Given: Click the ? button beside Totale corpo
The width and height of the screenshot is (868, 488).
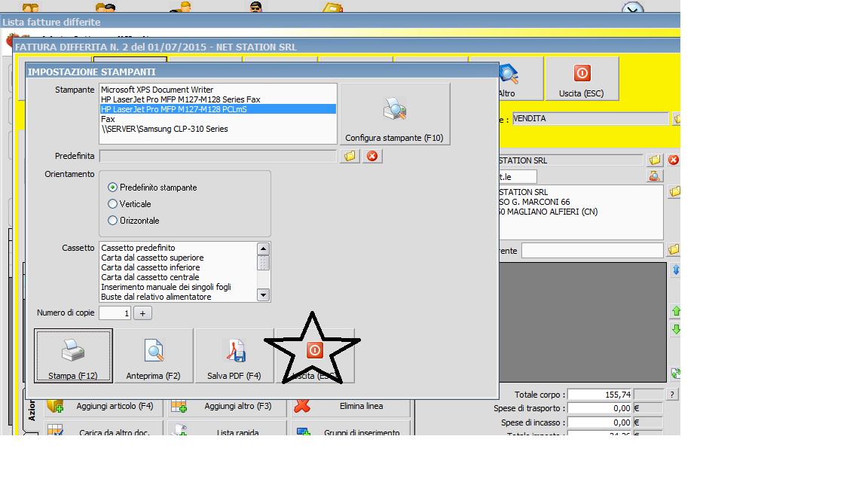Looking at the screenshot, I should 672,395.
